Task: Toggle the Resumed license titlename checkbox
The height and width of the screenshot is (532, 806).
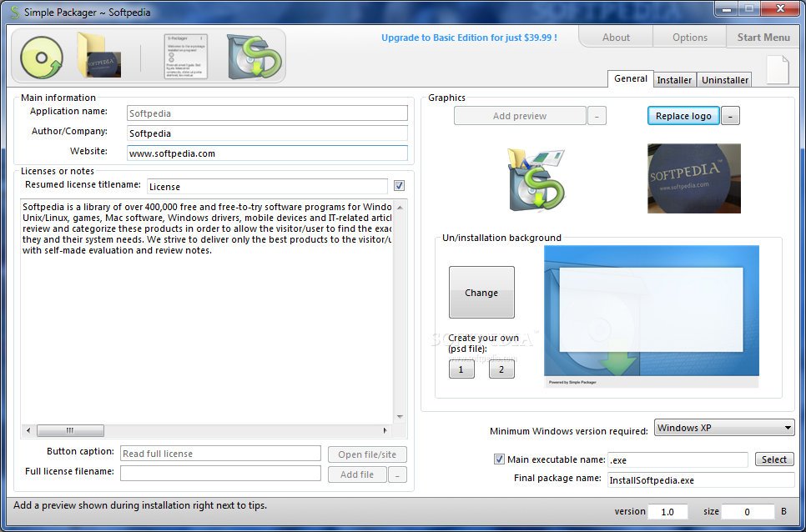Action: 399,185
